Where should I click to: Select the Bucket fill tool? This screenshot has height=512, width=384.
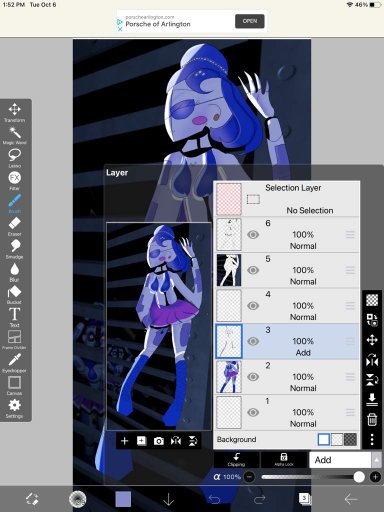tap(14, 295)
